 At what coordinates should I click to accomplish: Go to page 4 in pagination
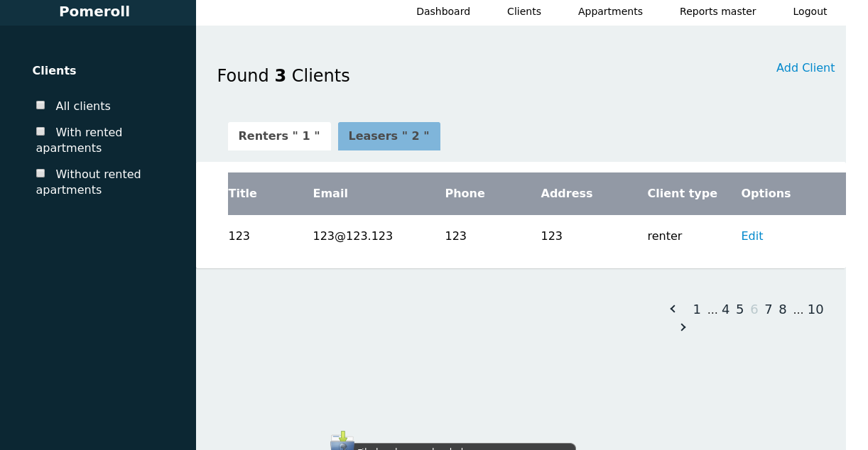(725, 309)
